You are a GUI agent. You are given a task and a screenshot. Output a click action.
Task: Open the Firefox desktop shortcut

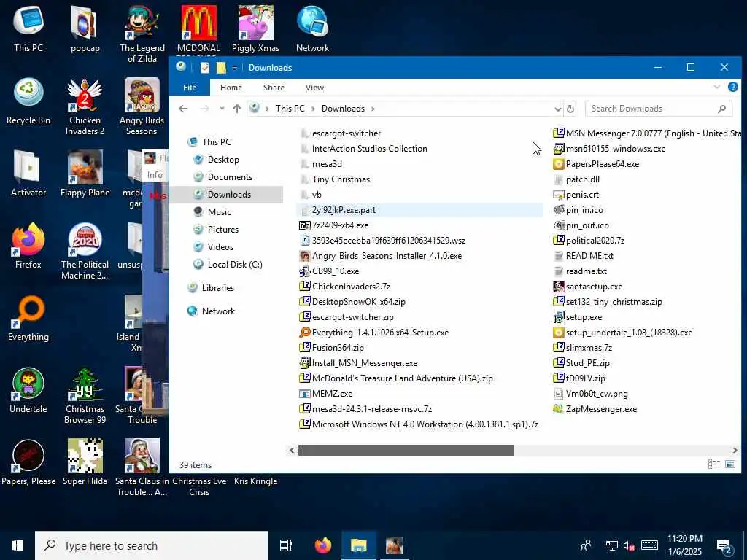pos(28,246)
